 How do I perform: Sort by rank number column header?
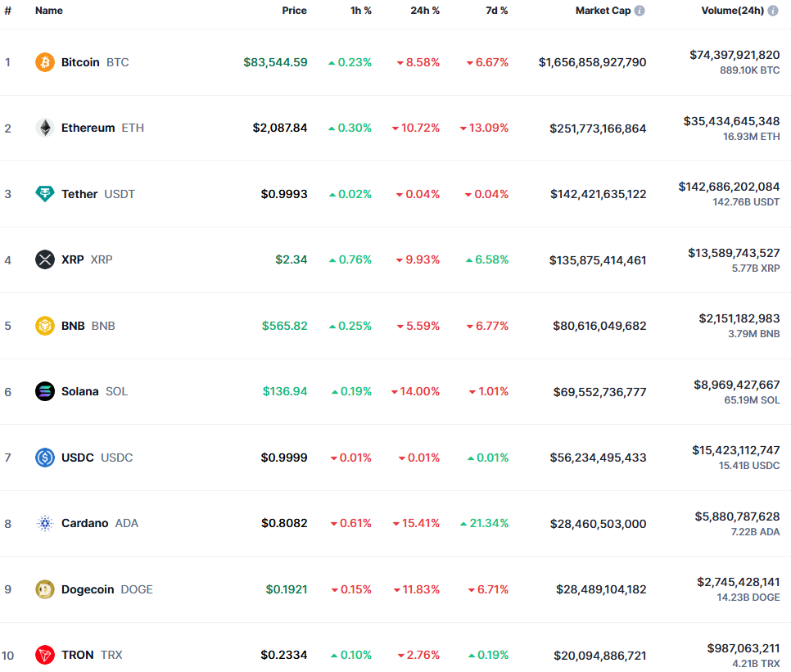click(7, 11)
